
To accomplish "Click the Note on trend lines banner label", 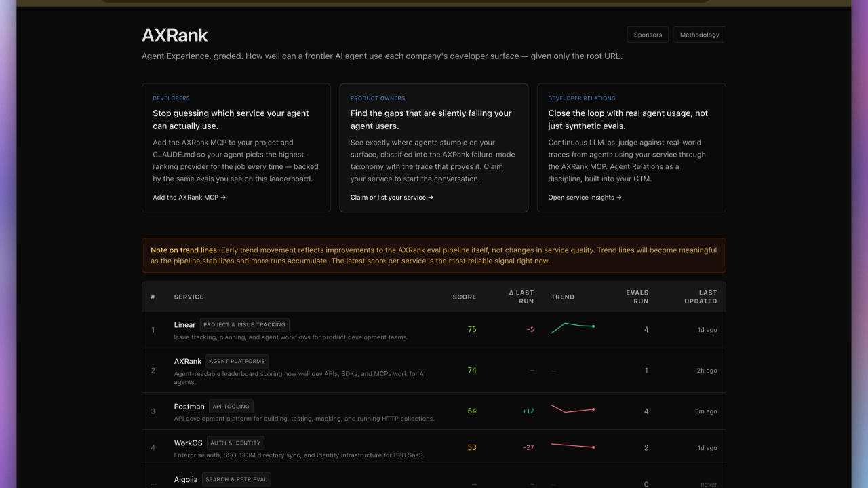I will coord(184,250).
